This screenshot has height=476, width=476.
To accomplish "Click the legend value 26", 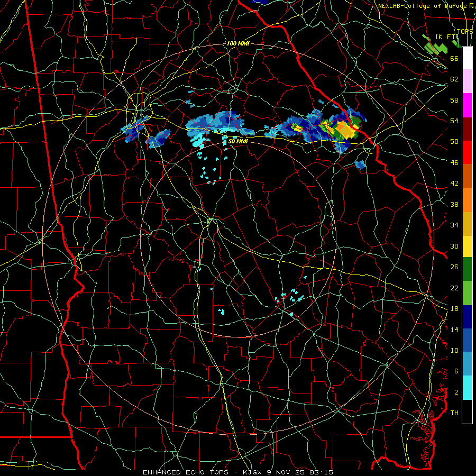I will click(x=454, y=267).
